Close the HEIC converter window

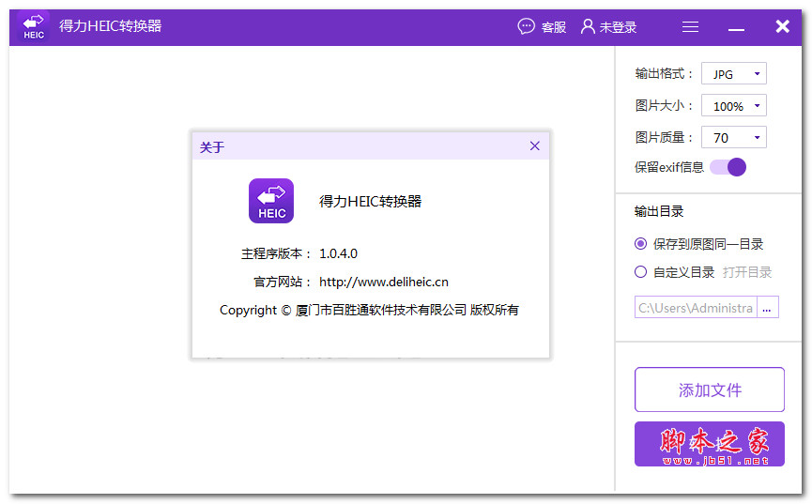782,26
